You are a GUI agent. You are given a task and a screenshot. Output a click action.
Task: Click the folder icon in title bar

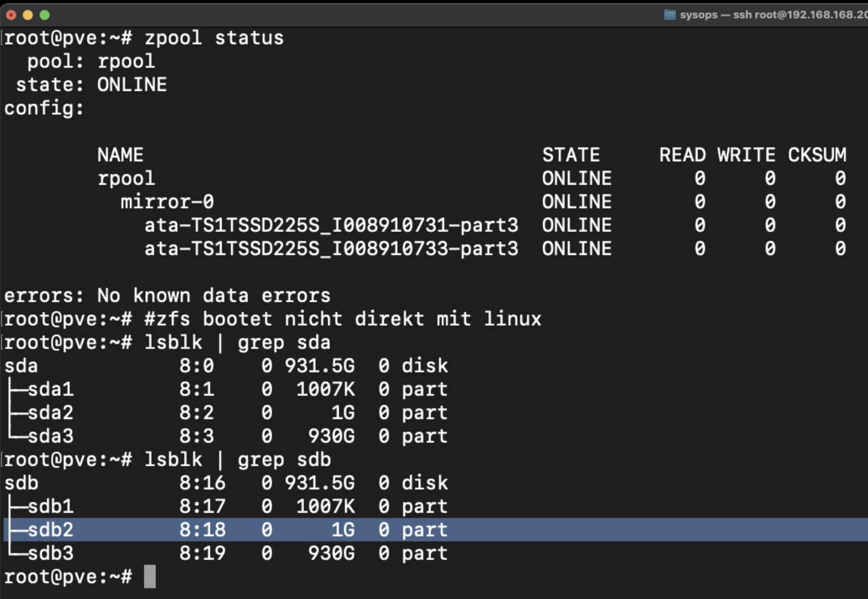pos(669,15)
